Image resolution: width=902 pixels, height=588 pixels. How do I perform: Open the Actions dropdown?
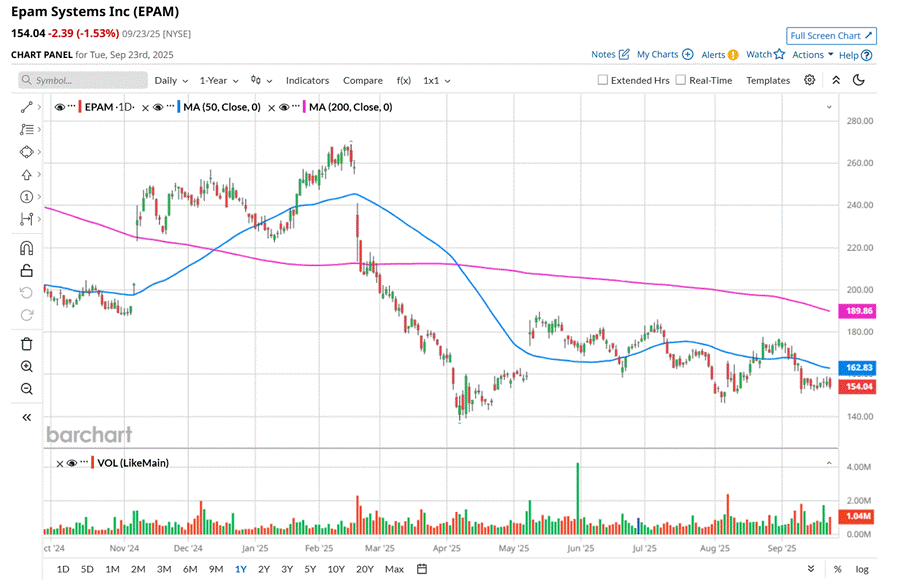813,55
